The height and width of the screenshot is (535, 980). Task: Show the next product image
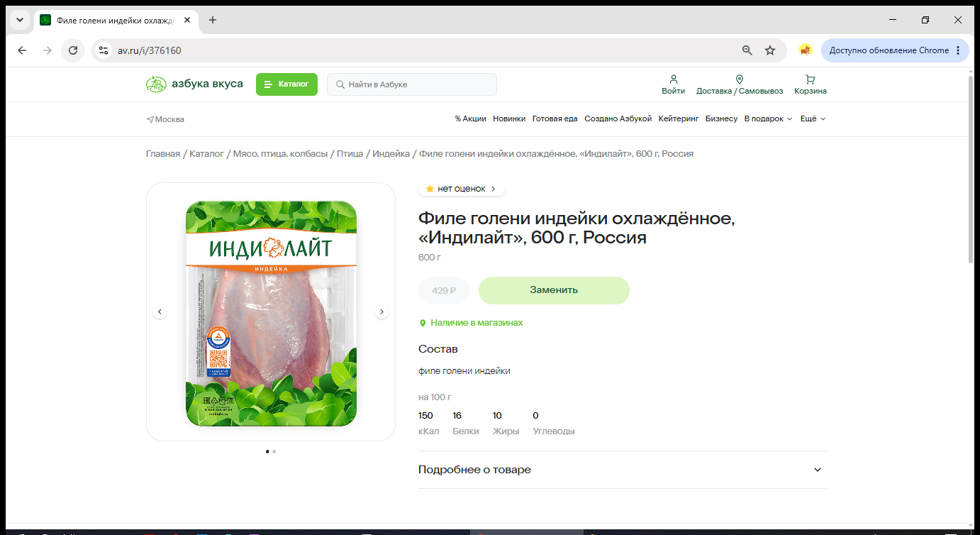pyautogui.click(x=382, y=311)
